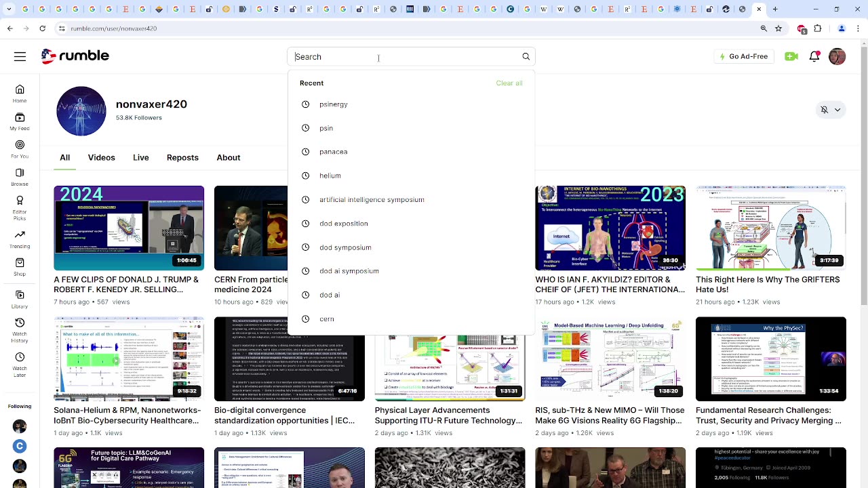868x488 pixels.
Task: Open 'A FEW CLIPS OF DONALD J. TRUMP' title
Action: point(127,285)
